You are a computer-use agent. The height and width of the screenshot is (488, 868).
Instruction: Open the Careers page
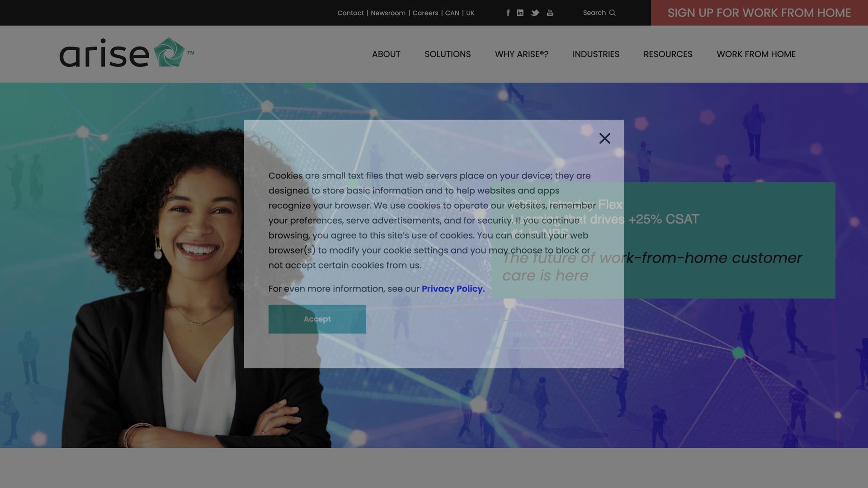(x=425, y=13)
